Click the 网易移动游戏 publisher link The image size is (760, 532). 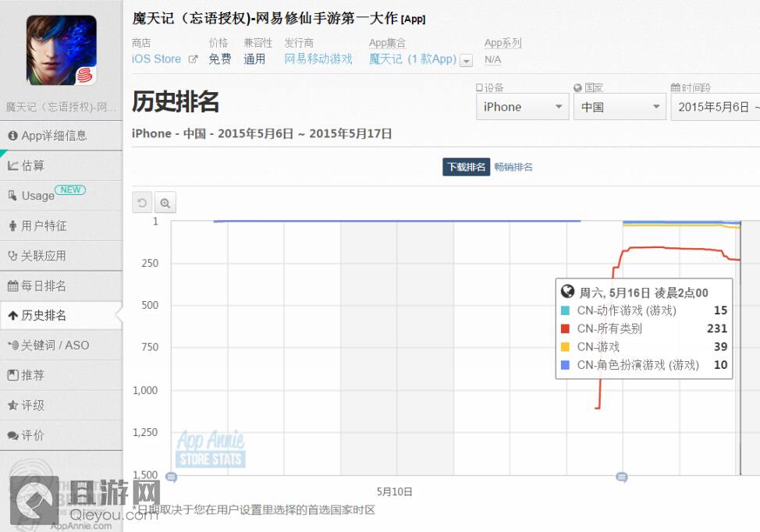(x=318, y=59)
